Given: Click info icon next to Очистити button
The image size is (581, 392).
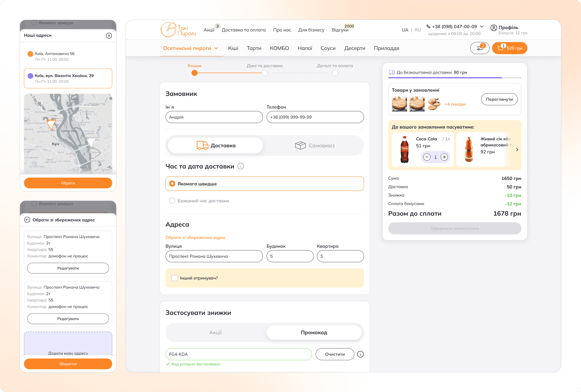Looking at the screenshot, I should [x=360, y=354].
